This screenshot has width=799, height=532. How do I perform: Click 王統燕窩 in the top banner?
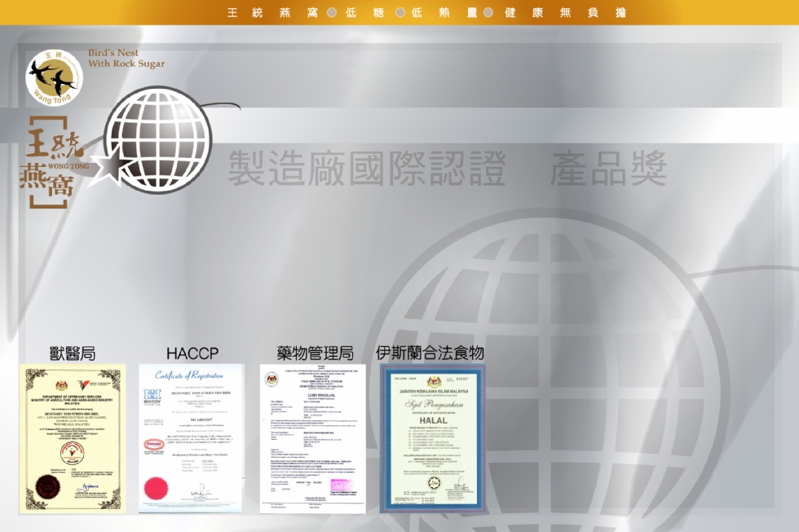[272, 13]
